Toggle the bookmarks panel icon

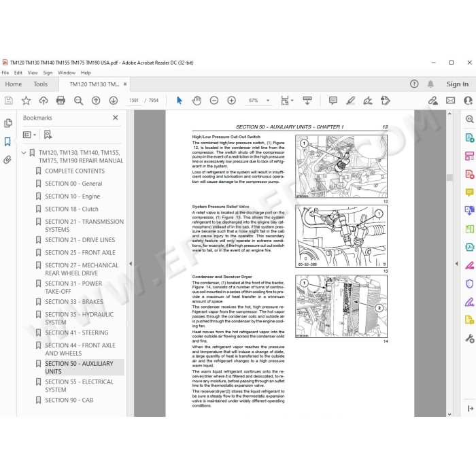pos(7,141)
